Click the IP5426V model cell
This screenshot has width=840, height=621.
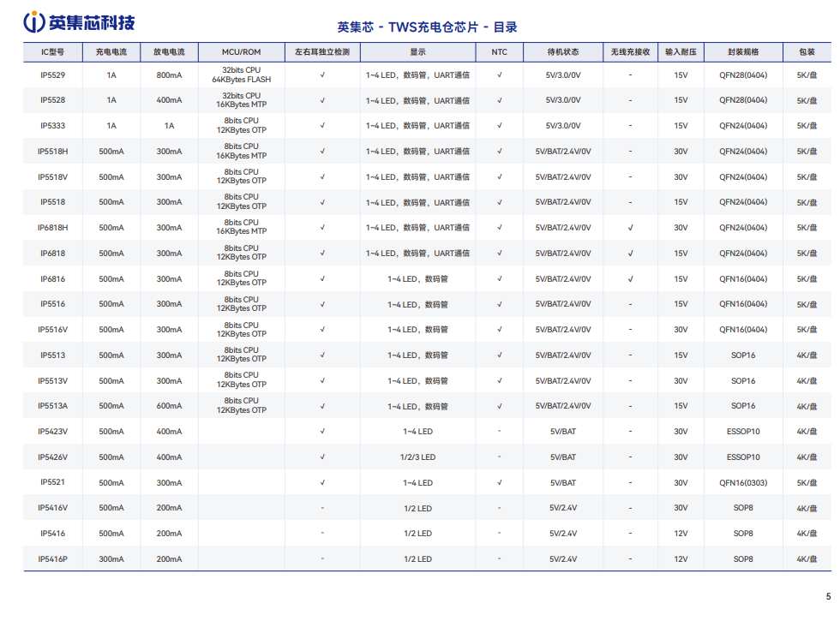(52, 457)
